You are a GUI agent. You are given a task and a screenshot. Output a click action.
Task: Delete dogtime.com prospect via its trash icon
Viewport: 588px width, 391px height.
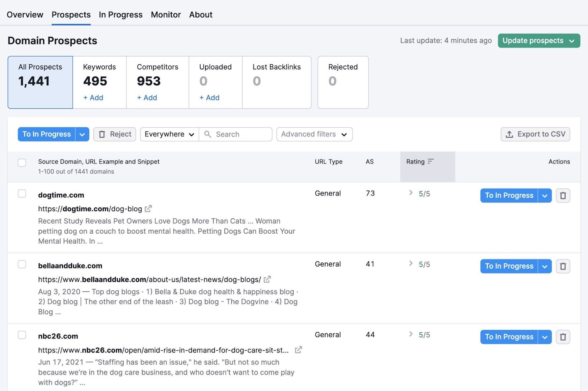[563, 195]
